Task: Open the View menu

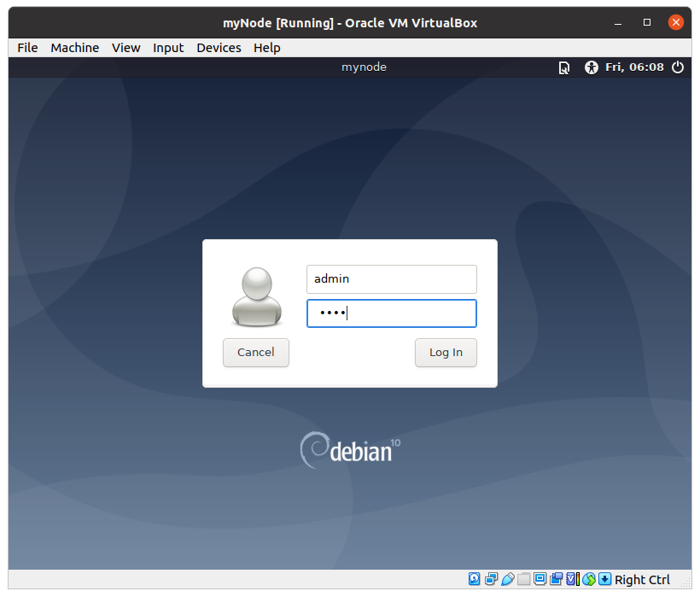Action: pyautogui.click(x=125, y=48)
